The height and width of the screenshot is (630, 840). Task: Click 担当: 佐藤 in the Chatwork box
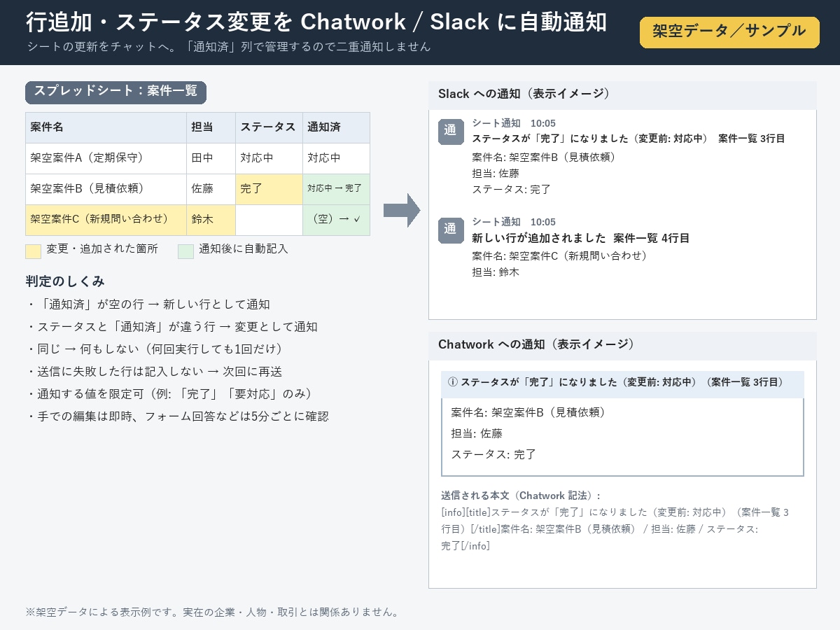477,433
